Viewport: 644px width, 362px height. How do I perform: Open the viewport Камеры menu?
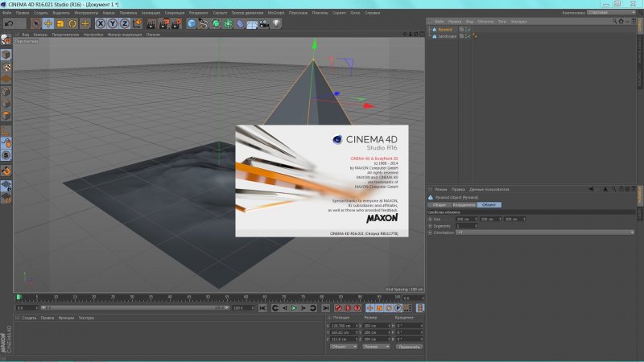tap(40, 35)
